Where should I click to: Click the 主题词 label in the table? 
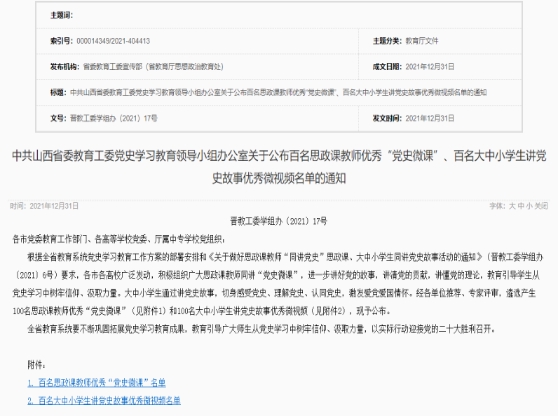(x=61, y=15)
